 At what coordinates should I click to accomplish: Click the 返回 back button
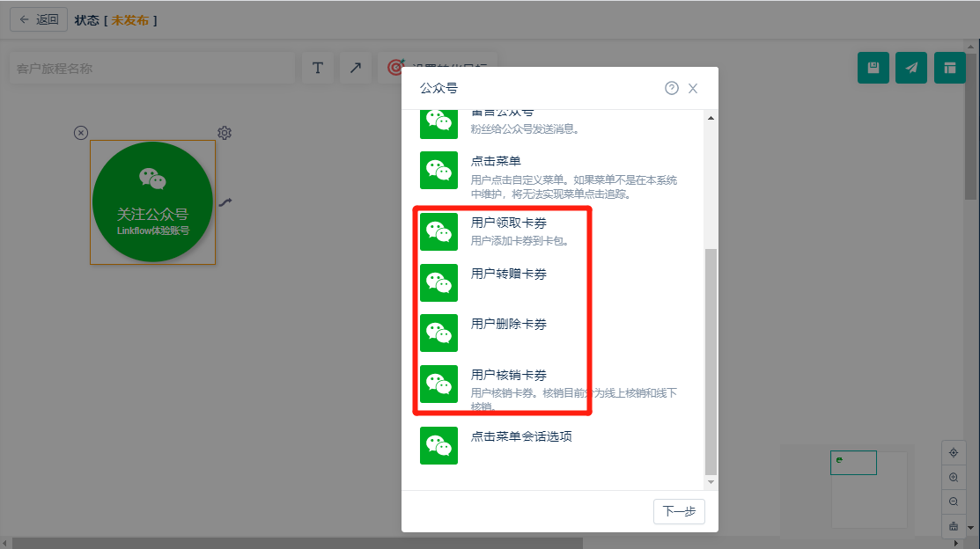click(39, 20)
